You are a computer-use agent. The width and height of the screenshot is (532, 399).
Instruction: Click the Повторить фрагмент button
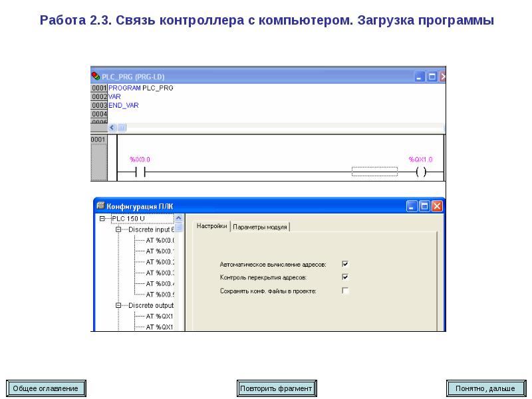pyautogui.click(x=276, y=388)
